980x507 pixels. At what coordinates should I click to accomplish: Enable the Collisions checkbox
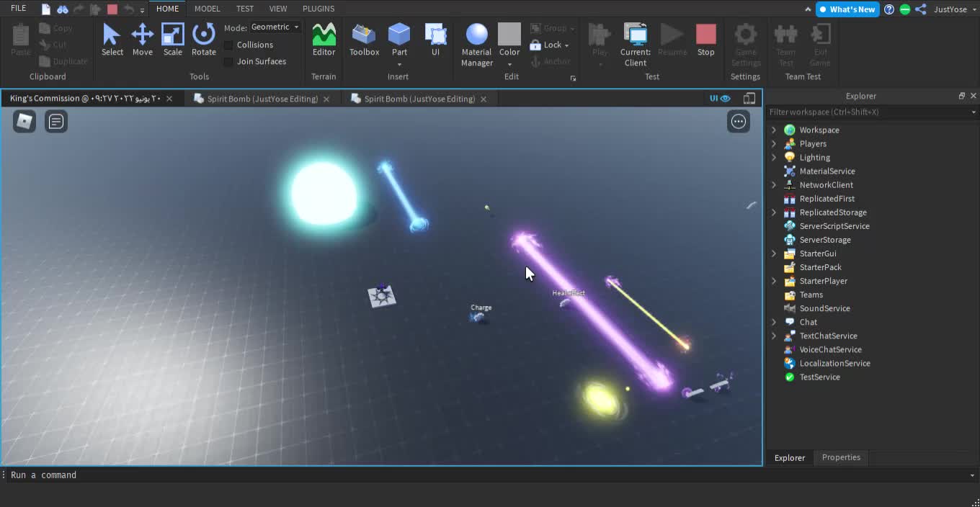coord(228,45)
